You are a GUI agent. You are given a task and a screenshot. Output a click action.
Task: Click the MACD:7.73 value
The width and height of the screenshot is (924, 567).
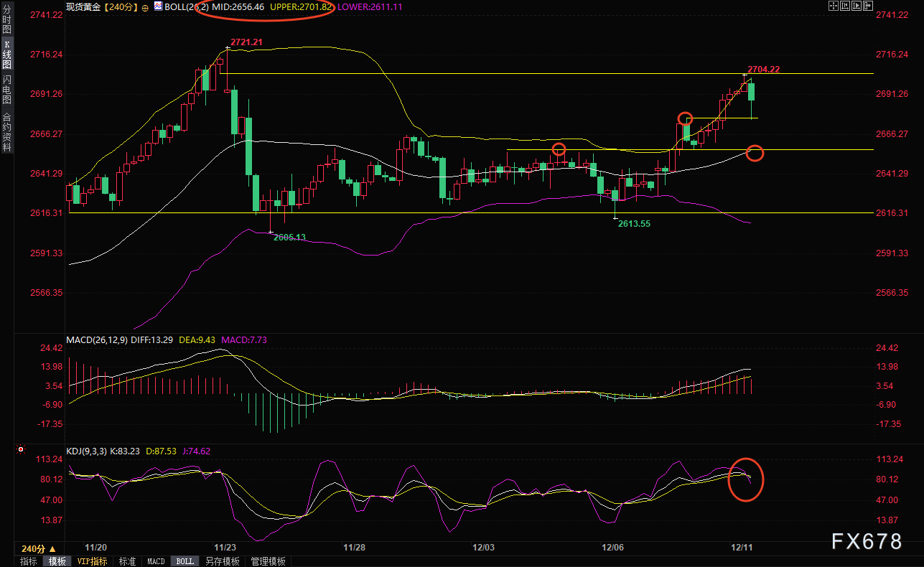tap(243, 339)
